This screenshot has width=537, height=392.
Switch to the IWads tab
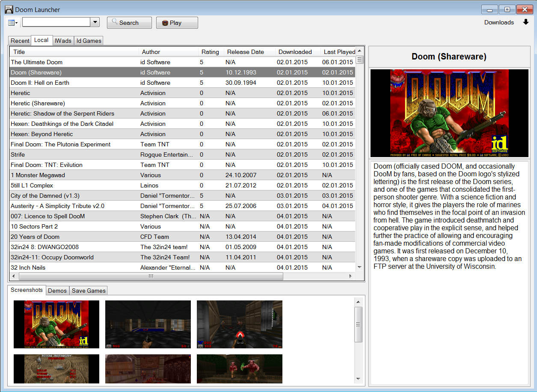[63, 41]
